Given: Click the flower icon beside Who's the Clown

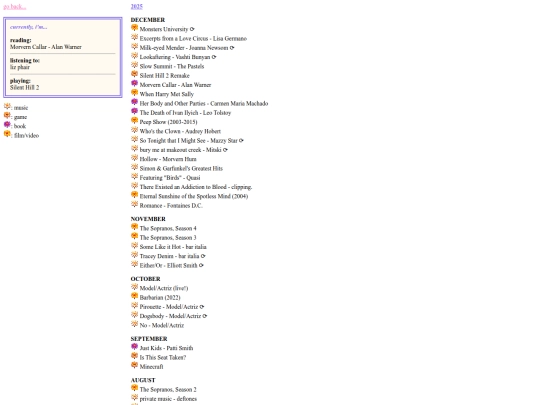Looking at the screenshot, I should pyautogui.click(x=135, y=130).
